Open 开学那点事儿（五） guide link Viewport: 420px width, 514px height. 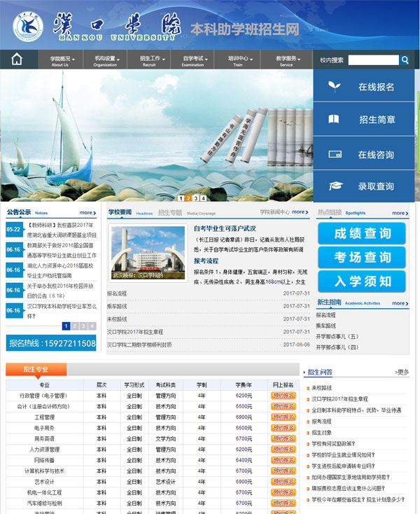pos(337,337)
